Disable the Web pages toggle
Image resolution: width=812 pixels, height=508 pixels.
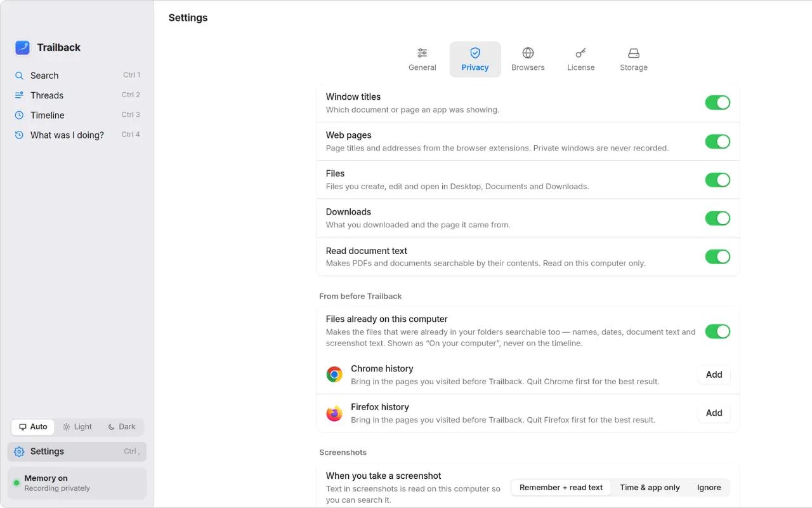[717, 142]
